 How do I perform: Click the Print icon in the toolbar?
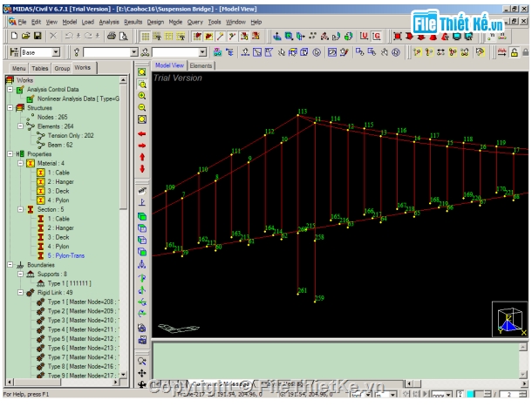click(112, 36)
